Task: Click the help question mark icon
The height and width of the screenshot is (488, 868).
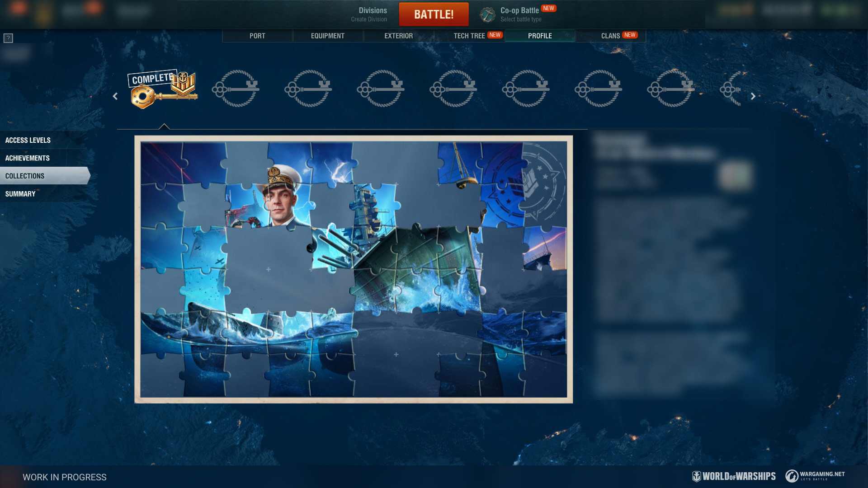Action: click(x=8, y=38)
